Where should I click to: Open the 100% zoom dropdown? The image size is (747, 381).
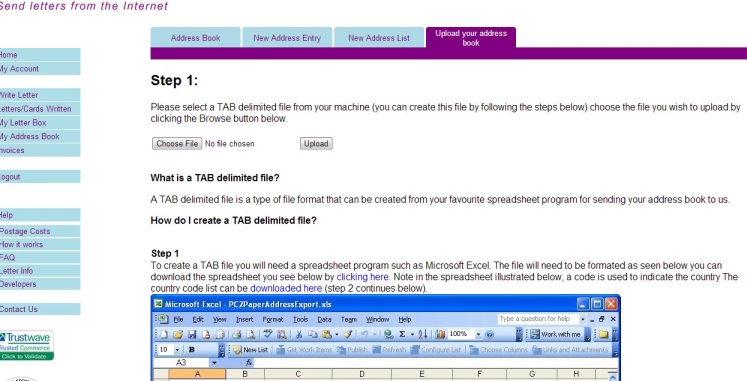[478, 334]
